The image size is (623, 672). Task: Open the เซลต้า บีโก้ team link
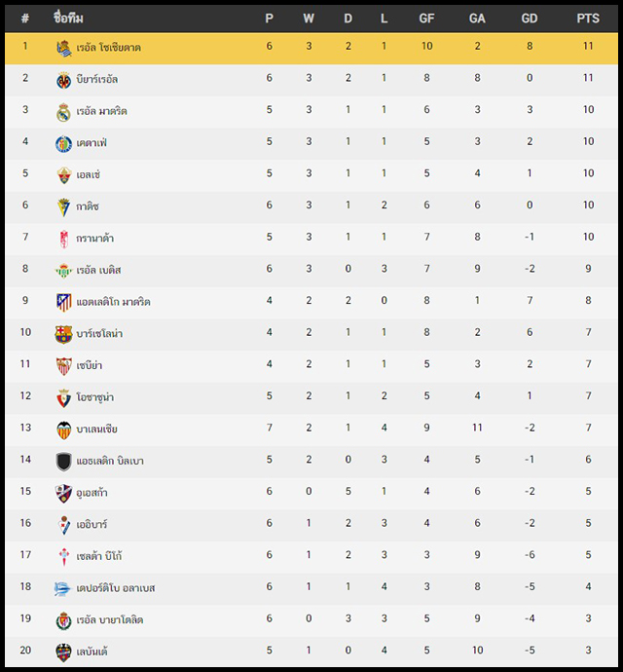point(99,556)
